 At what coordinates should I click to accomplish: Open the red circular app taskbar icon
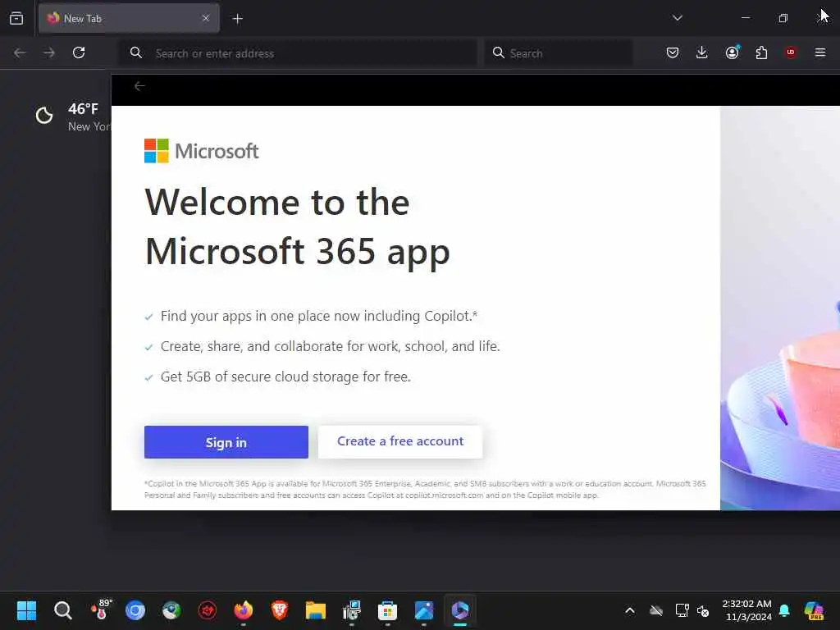[208, 610]
